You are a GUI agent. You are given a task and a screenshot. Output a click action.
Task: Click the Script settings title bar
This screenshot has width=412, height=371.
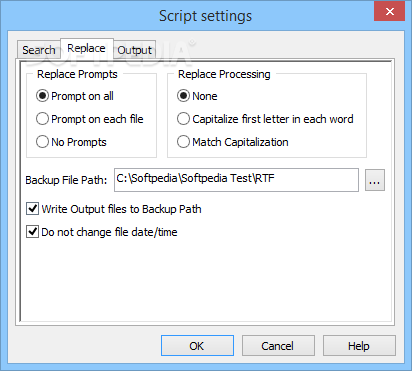point(205,16)
